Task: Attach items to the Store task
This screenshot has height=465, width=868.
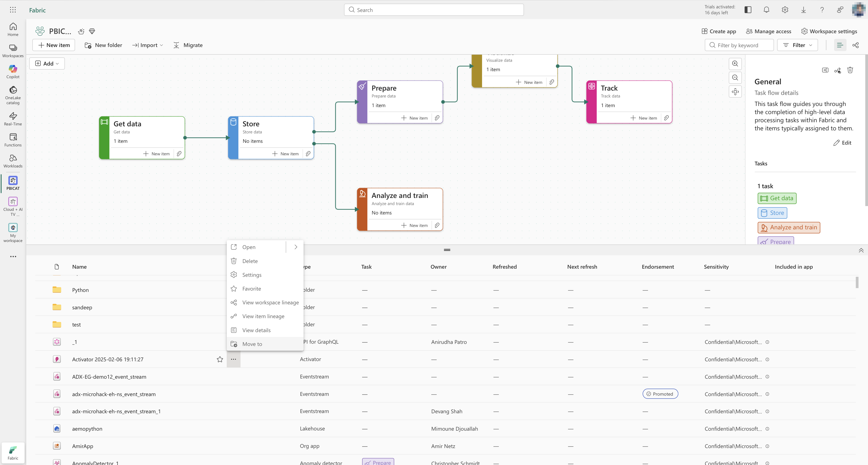Action: click(308, 154)
